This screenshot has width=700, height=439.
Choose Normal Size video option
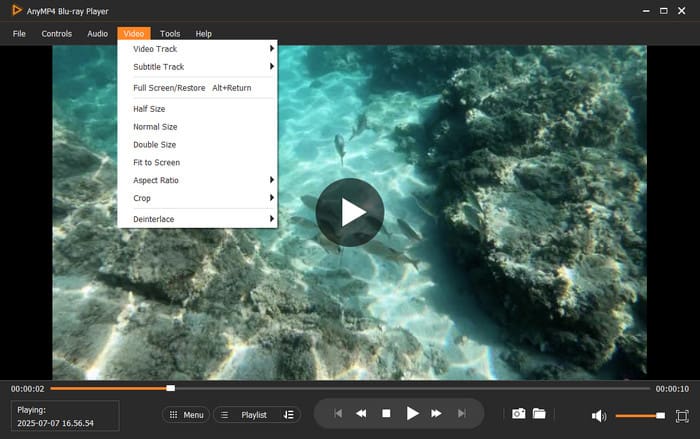[197, 127]
